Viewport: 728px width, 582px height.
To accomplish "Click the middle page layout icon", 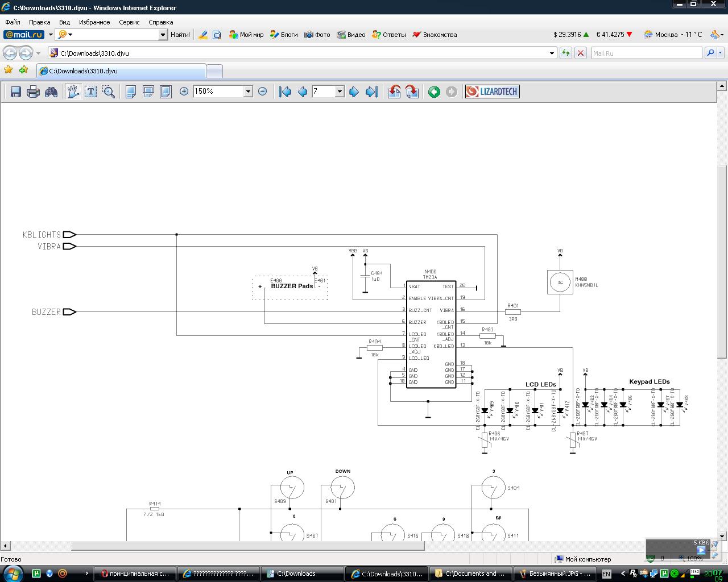I will pyautogui.click(x=148, y=92).
